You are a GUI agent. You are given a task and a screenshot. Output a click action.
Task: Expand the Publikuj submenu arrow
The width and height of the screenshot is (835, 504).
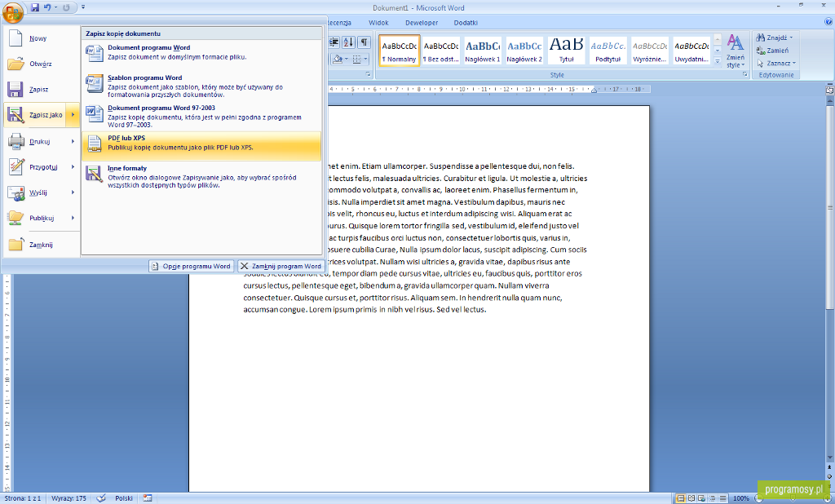click(x=73, y=218)
